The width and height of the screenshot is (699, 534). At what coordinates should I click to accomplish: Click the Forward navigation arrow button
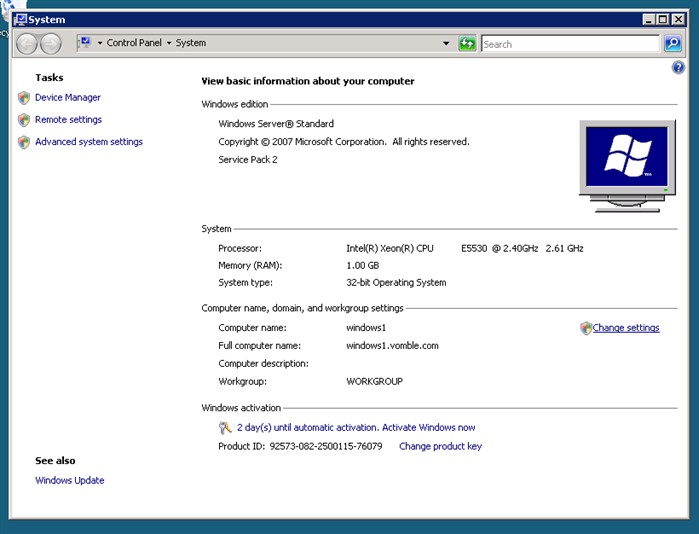(x=51, y=43)
